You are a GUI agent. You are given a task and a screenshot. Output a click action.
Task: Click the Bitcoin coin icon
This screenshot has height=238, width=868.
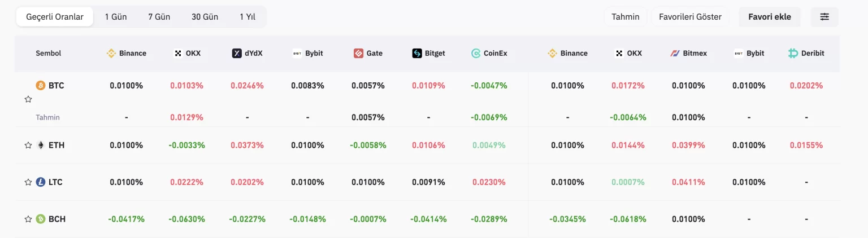point(40,86)
